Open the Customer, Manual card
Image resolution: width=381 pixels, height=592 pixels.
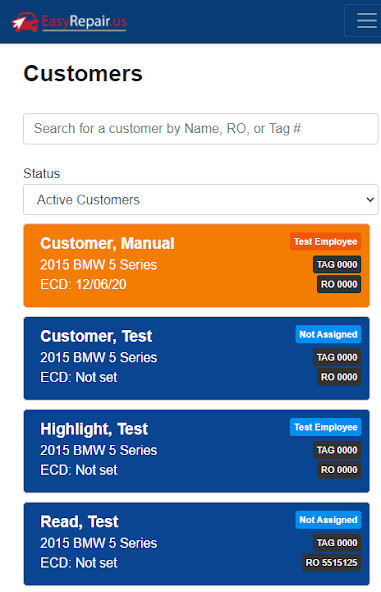pyautogui.click(x=196, y=265)
